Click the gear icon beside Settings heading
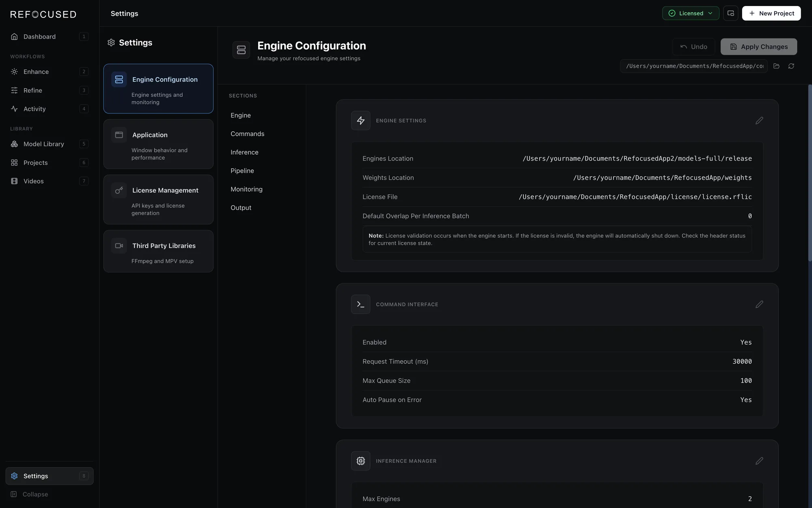Image resolution: width=812 pixels, height=508 pixels. 111,43
